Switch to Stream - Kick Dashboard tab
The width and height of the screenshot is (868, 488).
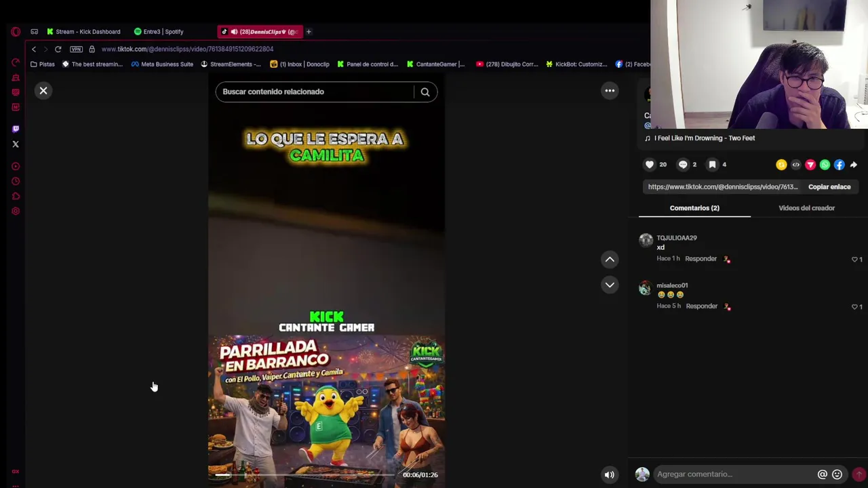[x=83, y=32]
